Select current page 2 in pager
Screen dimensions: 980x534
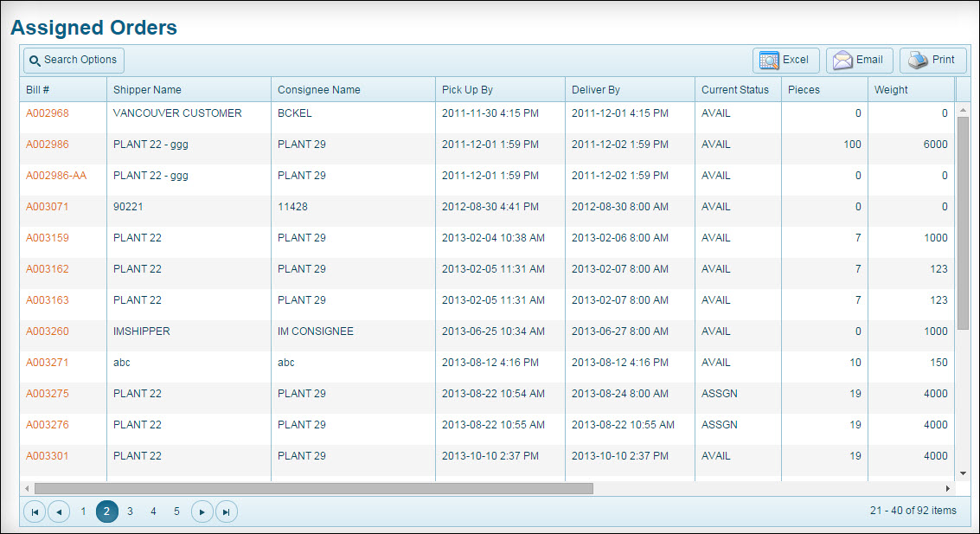(107, 511)
